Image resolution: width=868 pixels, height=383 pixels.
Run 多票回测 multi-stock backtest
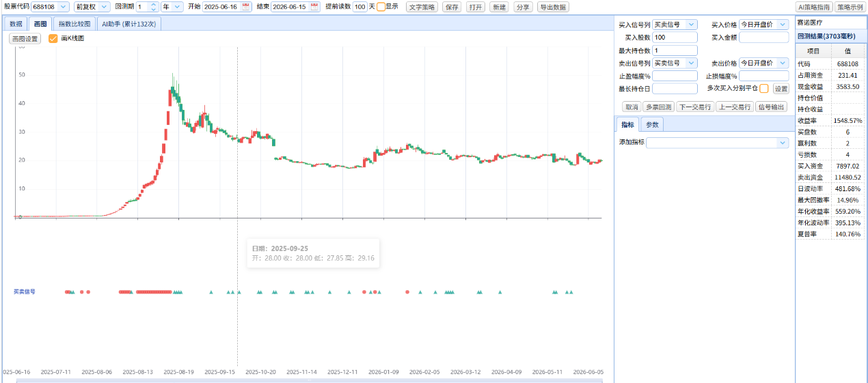pos(658,107)
